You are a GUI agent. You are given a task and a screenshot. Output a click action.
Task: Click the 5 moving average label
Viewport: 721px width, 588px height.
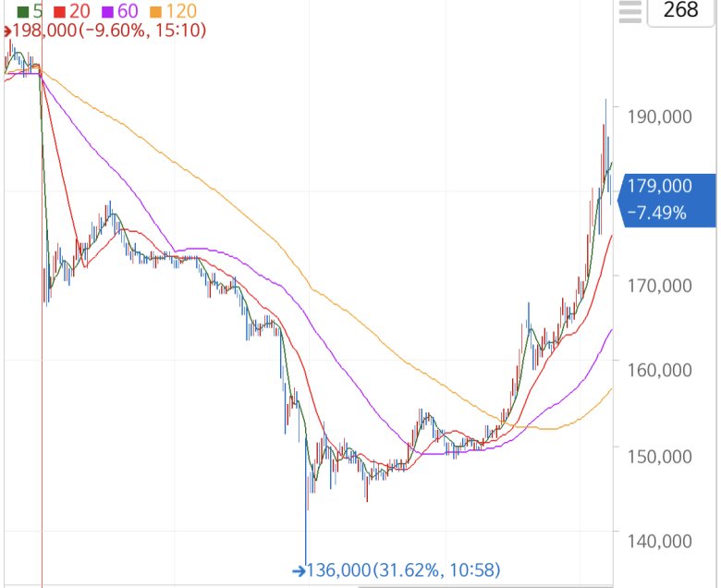pyautogui.click(x=37, y=12)
